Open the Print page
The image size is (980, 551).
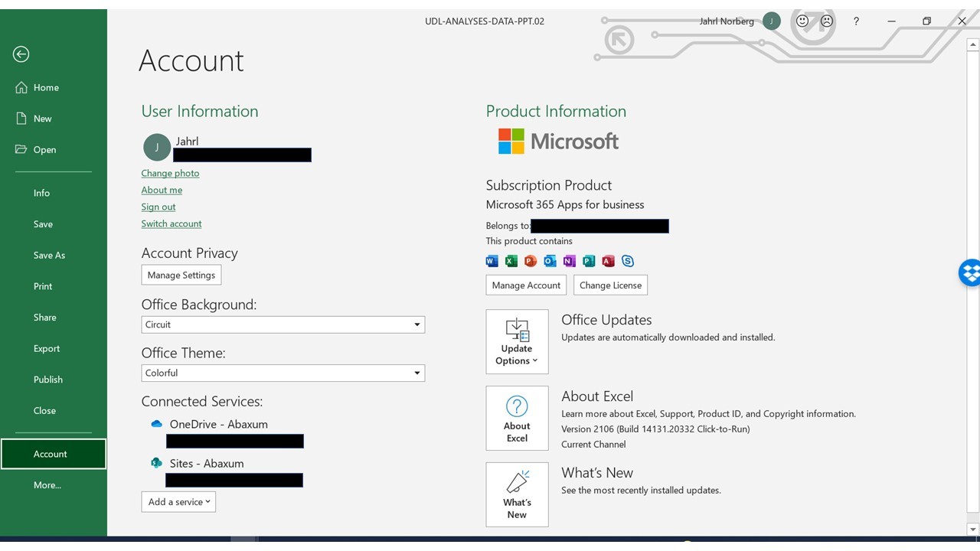coord(43,286)
